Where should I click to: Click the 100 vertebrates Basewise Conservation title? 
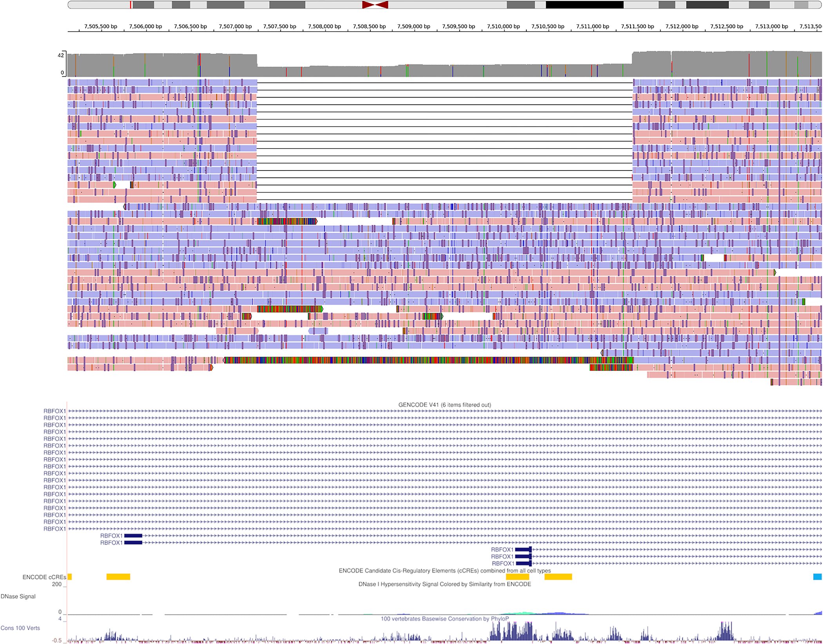tap(445, 619)
